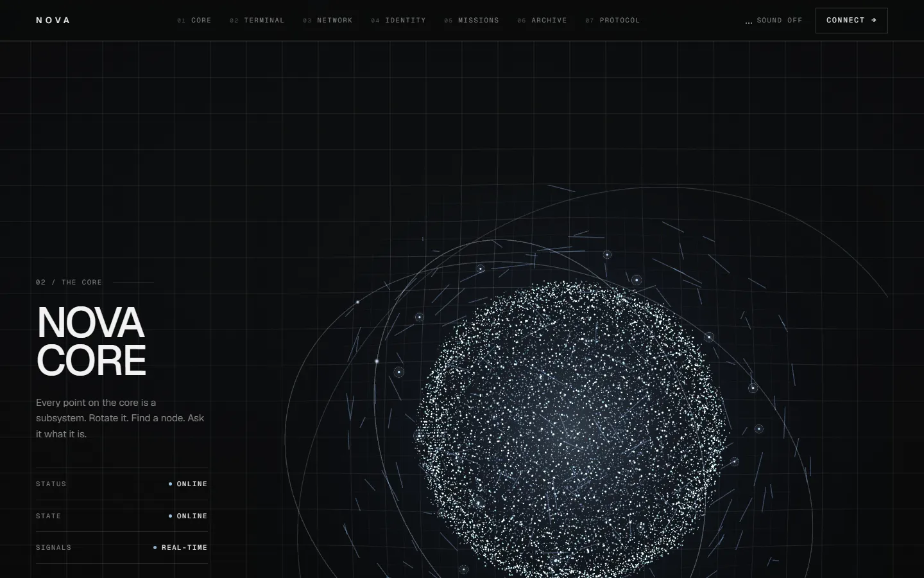Select the NOVA CORE heading

tap(91, 341)
